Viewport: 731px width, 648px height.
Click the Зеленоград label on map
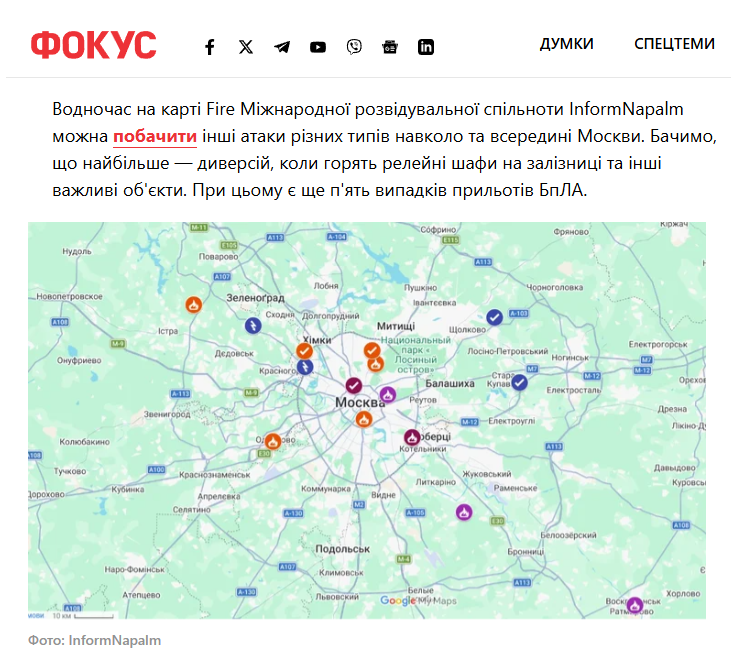click(255, 297)
